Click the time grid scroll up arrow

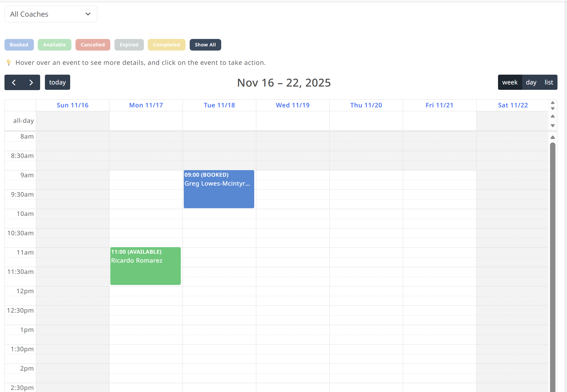552,137
